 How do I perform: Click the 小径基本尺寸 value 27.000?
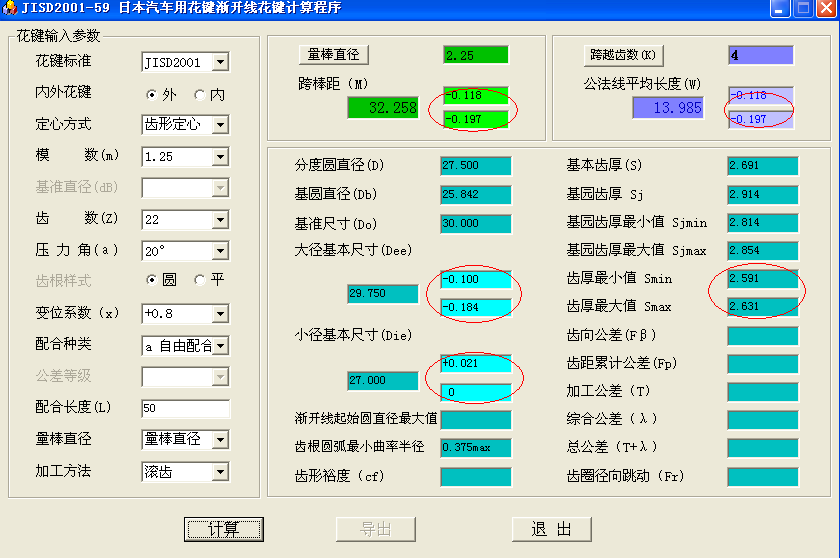(x=383, y=380)
